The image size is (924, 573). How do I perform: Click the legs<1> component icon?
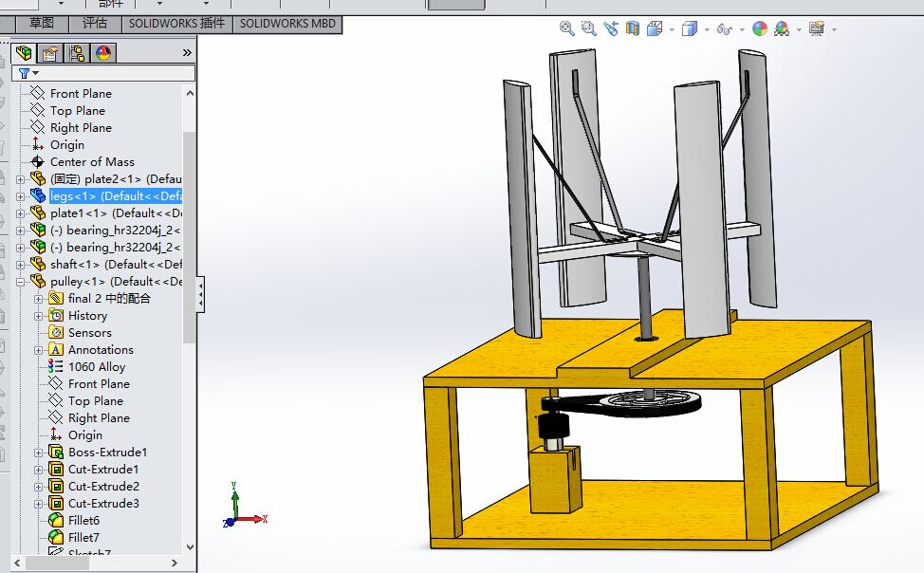tap(38, 195)
